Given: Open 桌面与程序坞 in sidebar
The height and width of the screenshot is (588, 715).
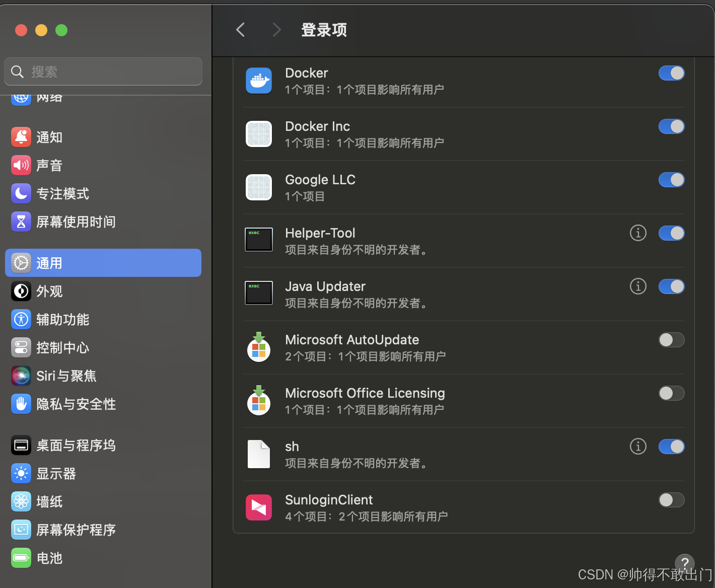Looking at the screenshot, I should pyautogui.click(x=103, y=445).
